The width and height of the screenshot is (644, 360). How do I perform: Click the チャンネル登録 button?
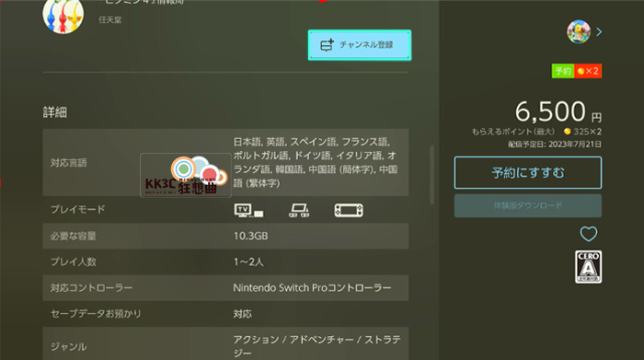[360, 45]
